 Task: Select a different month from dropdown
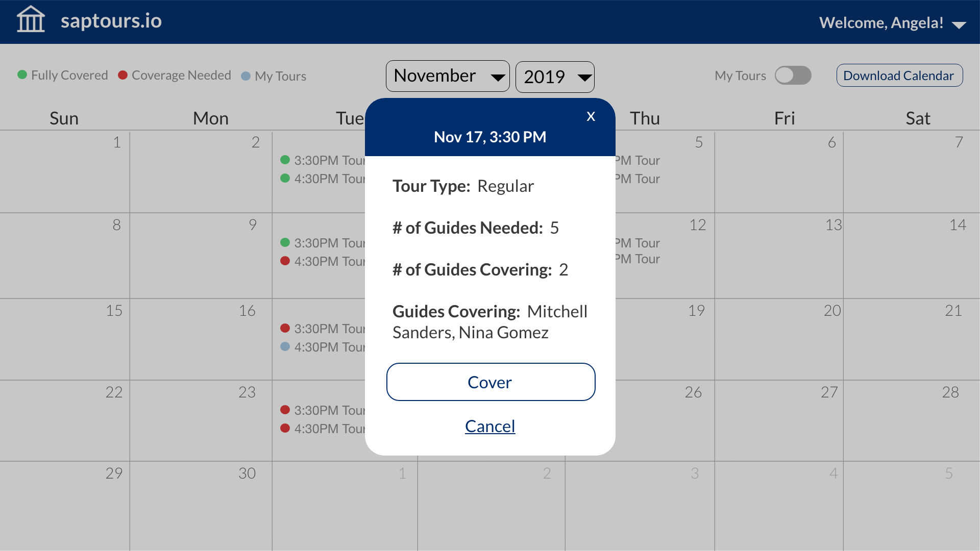(x=448, y=77)
